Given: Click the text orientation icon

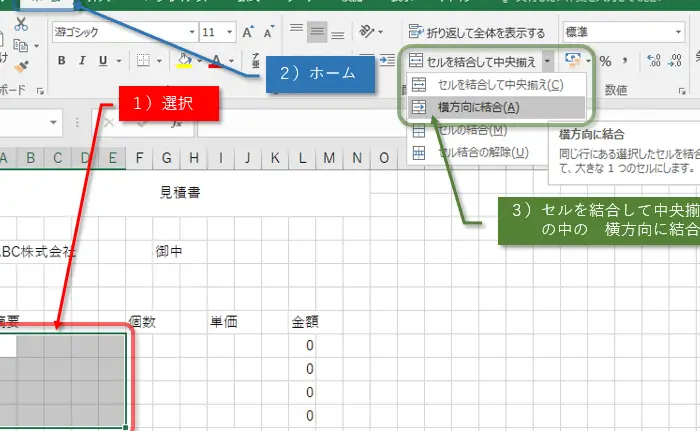Looking at the screenshot, I should tap(367, 32).
